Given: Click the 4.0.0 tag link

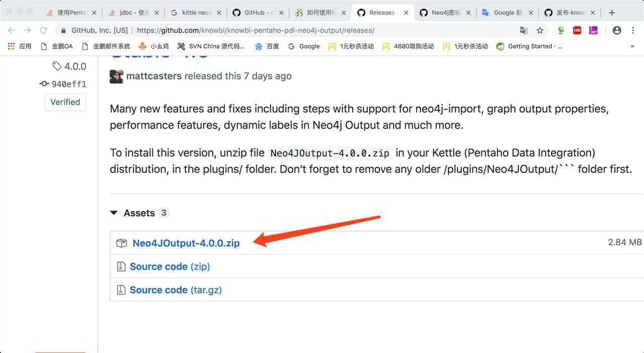Looking at the screenshot, I should click(x=69, y=66).
